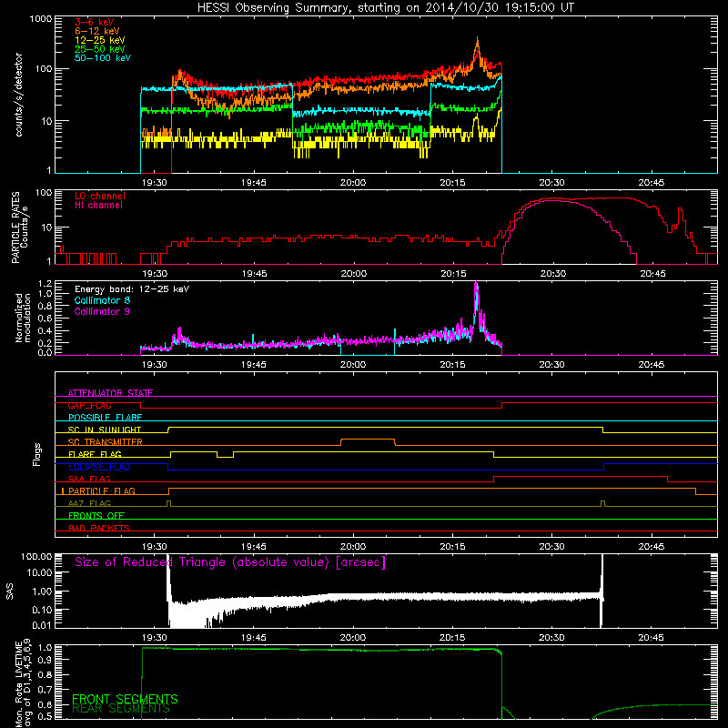Click the vertical Flags axis label
This screenshot has height=728, width=728.
(36, 454)
